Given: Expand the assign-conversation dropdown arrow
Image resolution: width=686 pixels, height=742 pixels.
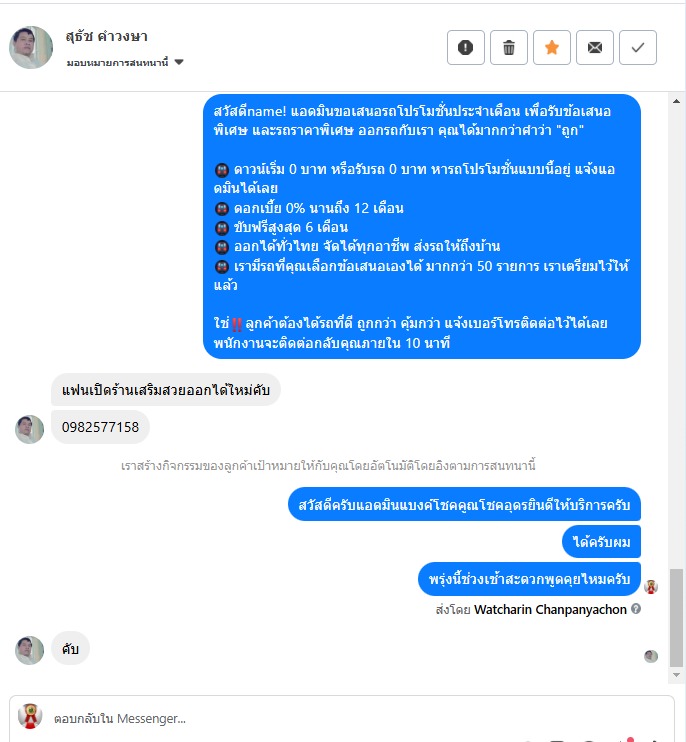Looking at the screenshot, I should click(x=179, y=62).
